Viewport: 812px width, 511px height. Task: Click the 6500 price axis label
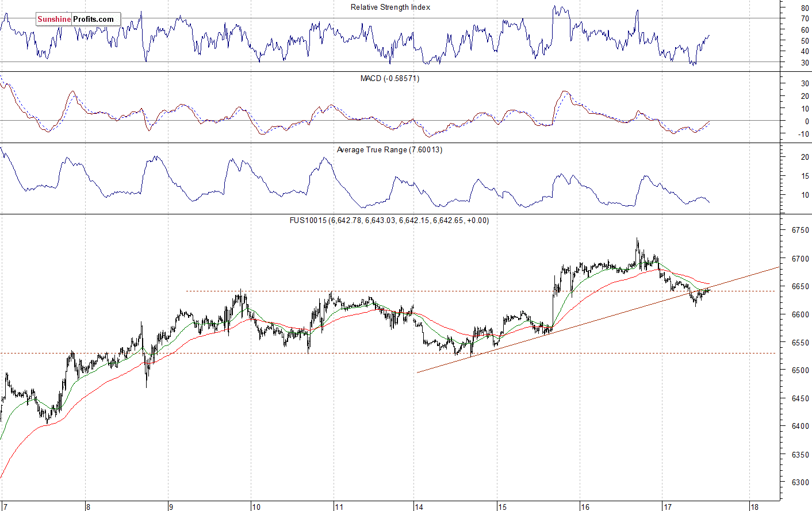click(800, 370)
